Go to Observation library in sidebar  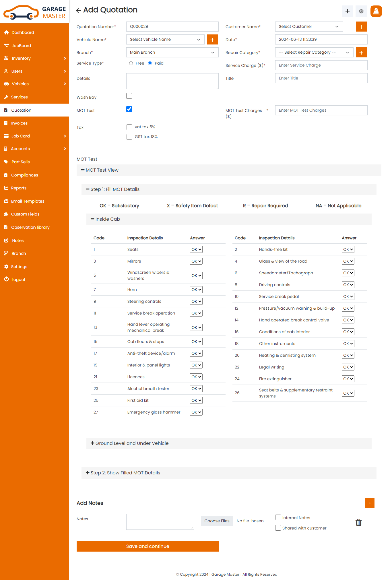(x=30, y=227)
